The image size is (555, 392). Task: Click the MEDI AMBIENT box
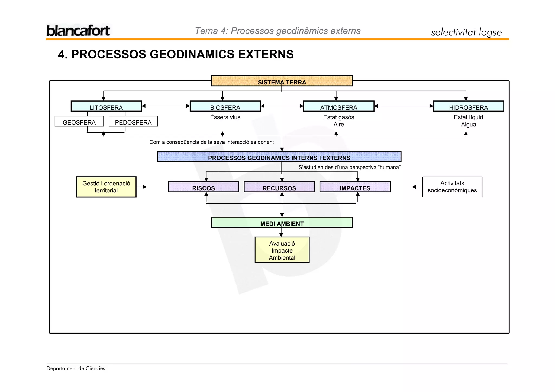[282, 223]
